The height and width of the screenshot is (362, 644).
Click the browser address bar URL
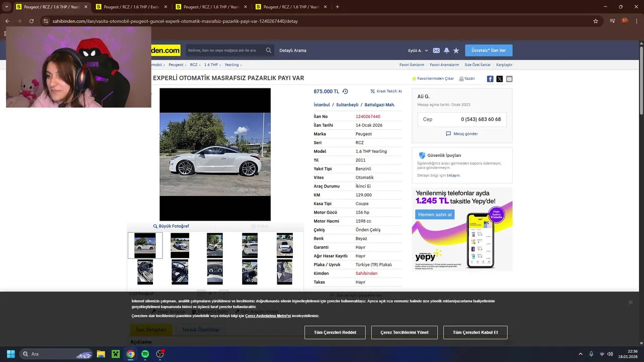pyautogui.click(x=175, y=21)
